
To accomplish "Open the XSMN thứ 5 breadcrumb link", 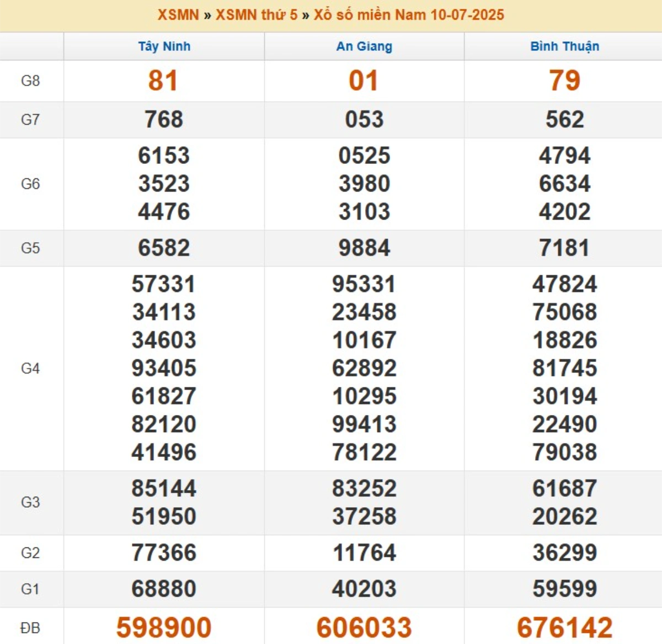I will tap(257, 15).
